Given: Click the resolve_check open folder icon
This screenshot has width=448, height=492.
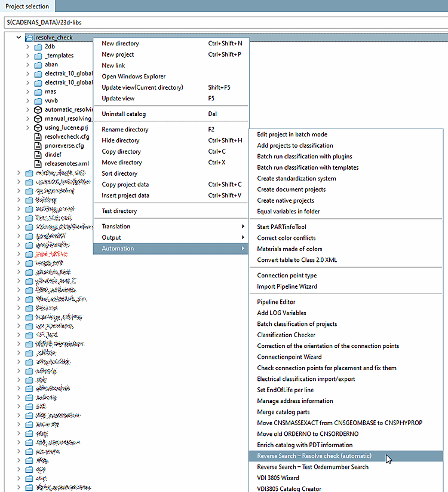Looking at the screenshot, I should coord(29,38).
